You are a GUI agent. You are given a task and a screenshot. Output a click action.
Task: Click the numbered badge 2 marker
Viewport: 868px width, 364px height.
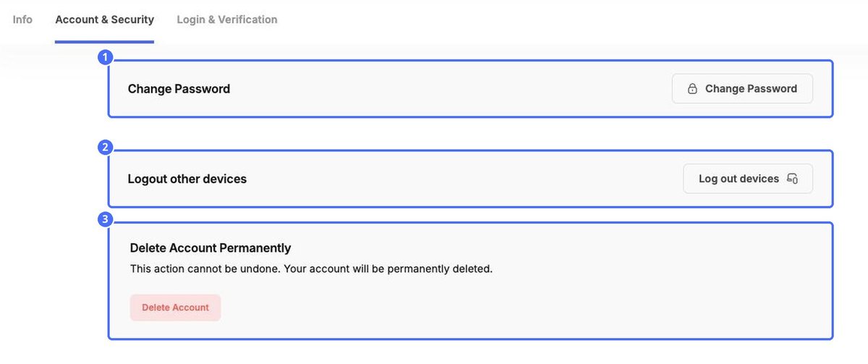tap(106, 148)
